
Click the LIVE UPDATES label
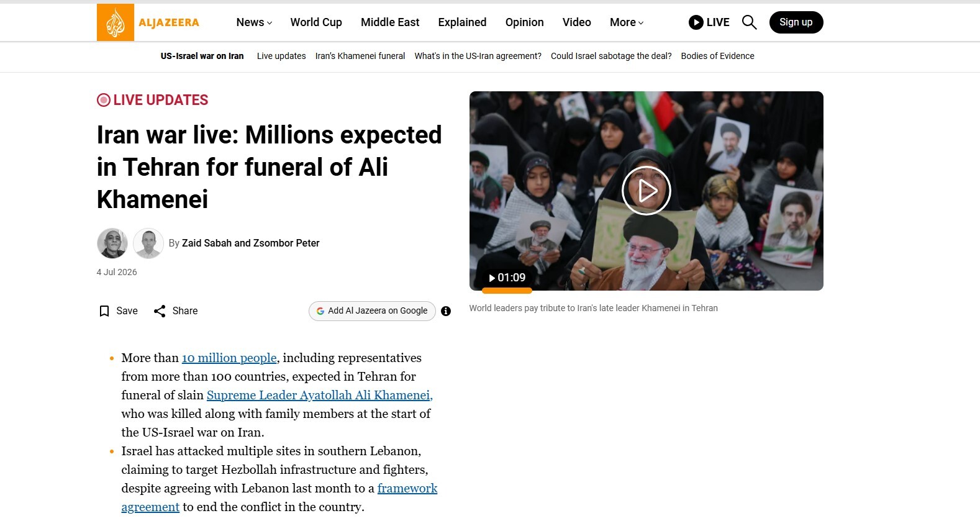153,100
